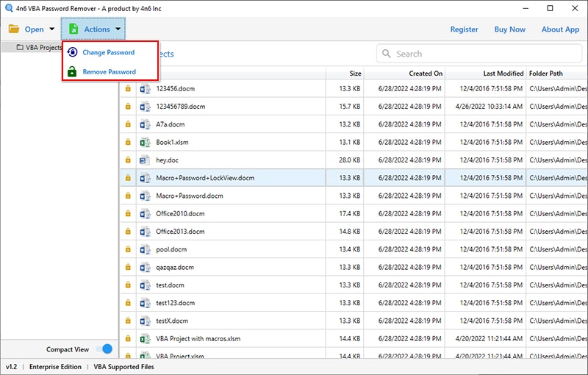Click the lock icon for 123456.docm
Viewport: 588px width, 375px height.
pos(128,88)
